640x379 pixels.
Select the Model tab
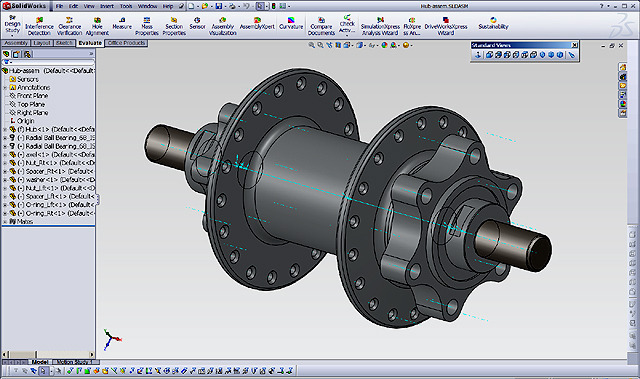click(40, 362)
